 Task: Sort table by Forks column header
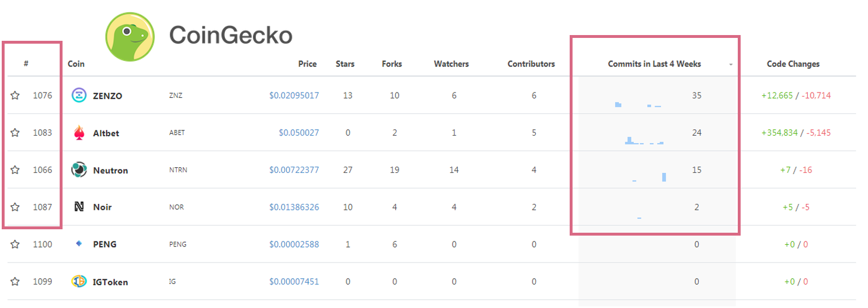(392, 64)
